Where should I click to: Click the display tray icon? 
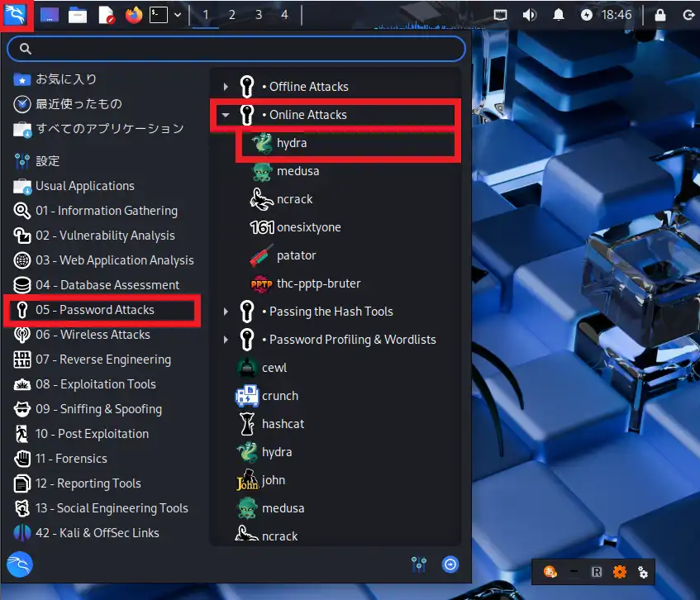[x=501, y=15]
